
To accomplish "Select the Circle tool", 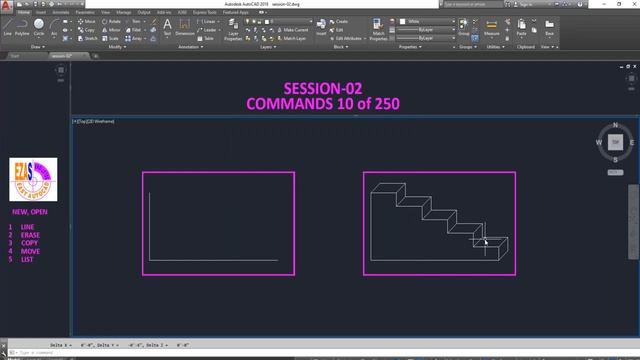I will [39, 27].
